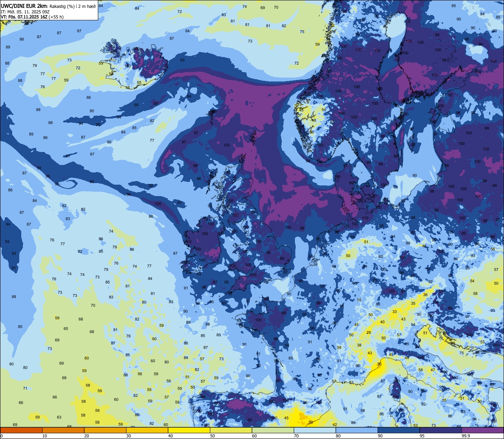The image size is (504, 439).
Task: Click the humidity value '42' near the bottom edge
Action: (335, 424)
